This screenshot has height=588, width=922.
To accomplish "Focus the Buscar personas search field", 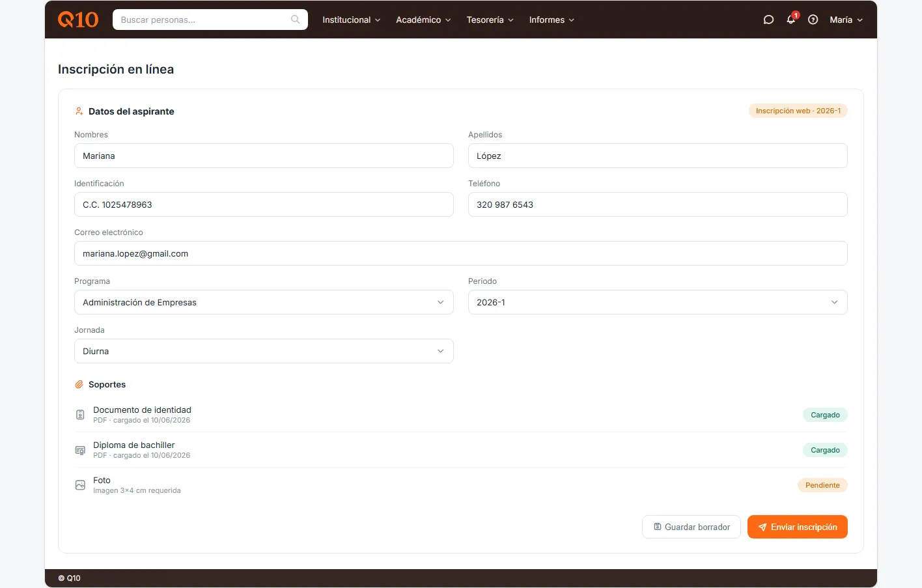I will coord(210,20).
